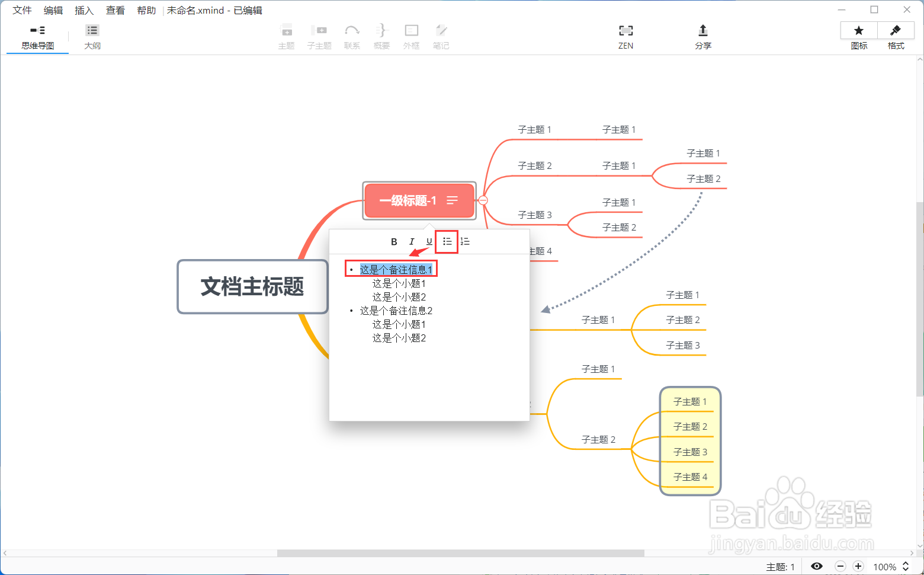924x575 pixels.
Task: Click 这是个小题1 under 备注信息1
Action: coord(399,283)
